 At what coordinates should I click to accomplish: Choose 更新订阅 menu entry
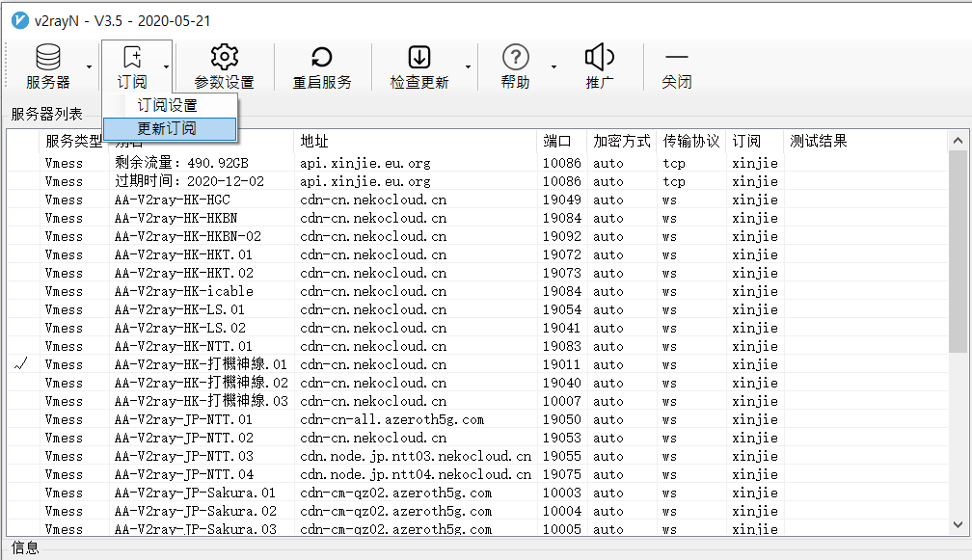170,128
